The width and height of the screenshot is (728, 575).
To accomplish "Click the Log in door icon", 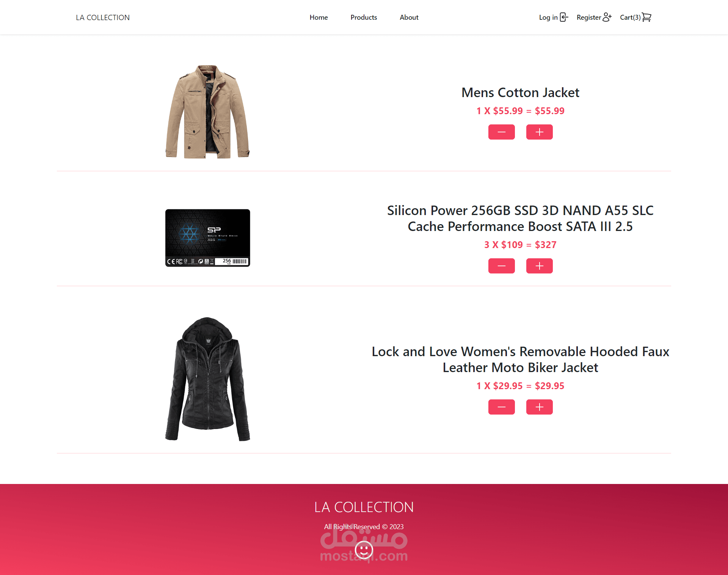I will 564,17.
